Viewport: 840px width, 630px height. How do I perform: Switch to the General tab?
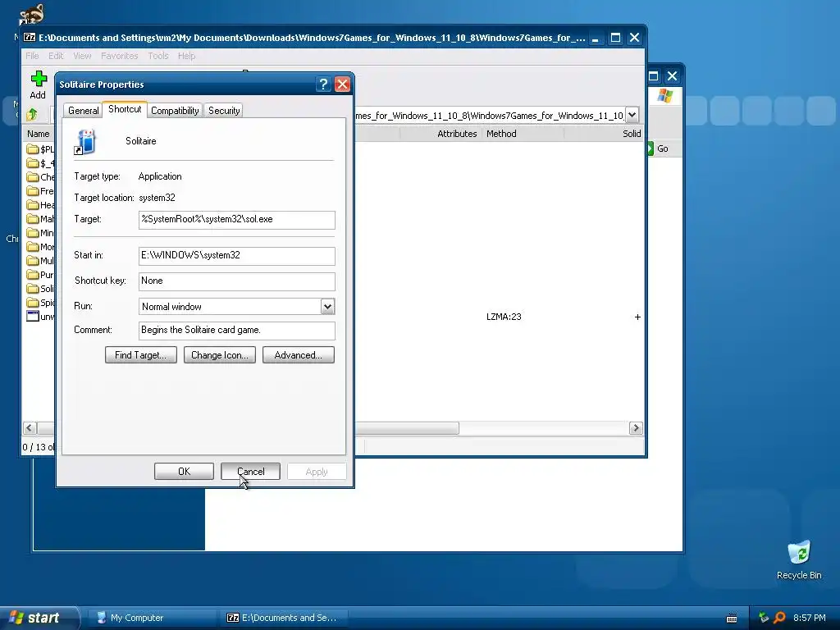click(x=83, y=111)
